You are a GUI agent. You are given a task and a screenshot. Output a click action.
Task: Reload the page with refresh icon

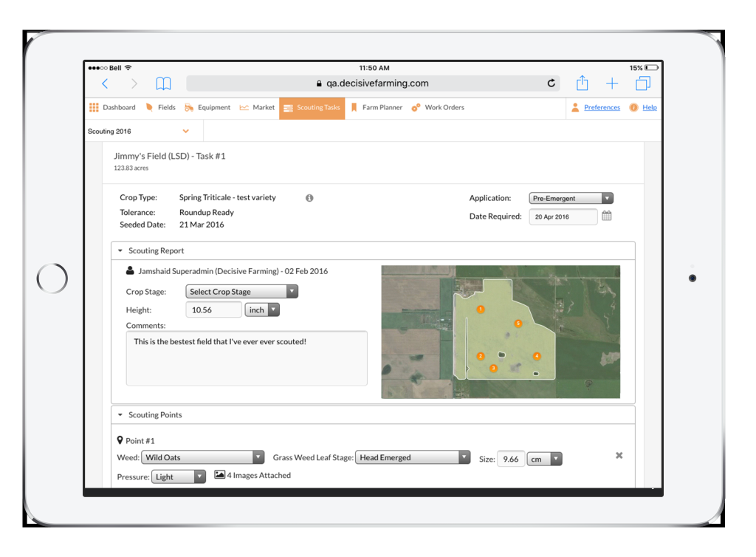[x=551, y=83]
